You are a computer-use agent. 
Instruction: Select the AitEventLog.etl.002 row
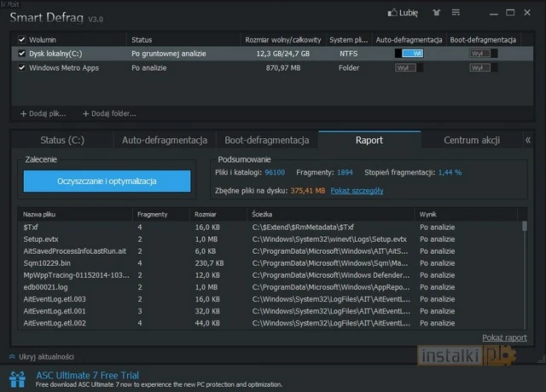pyautogui.click(x=270, y=323)
